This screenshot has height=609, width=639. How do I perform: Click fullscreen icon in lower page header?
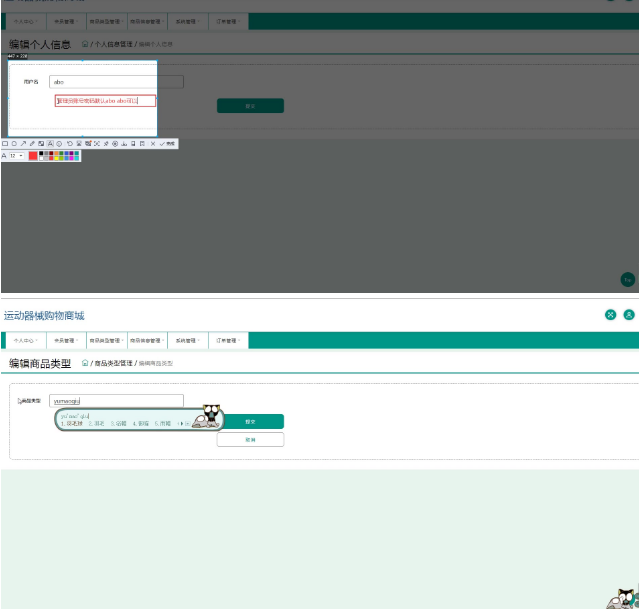tap(610, 315)
